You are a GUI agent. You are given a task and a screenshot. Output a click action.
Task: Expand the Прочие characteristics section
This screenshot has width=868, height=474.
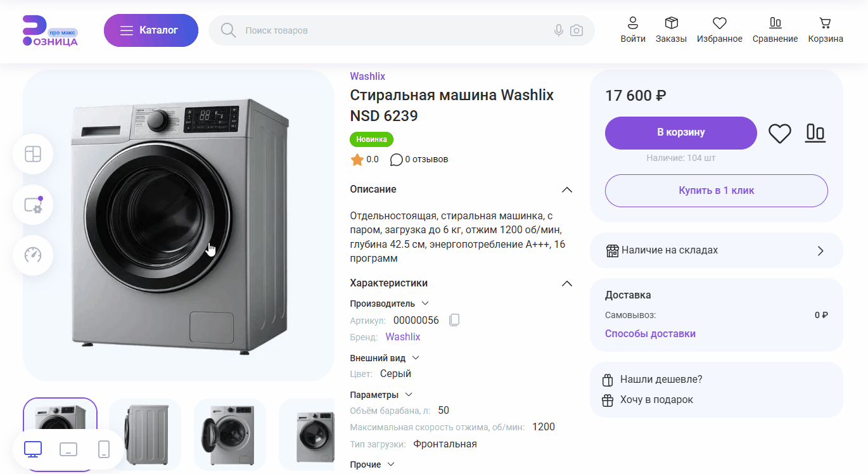(x=392, y=464)
